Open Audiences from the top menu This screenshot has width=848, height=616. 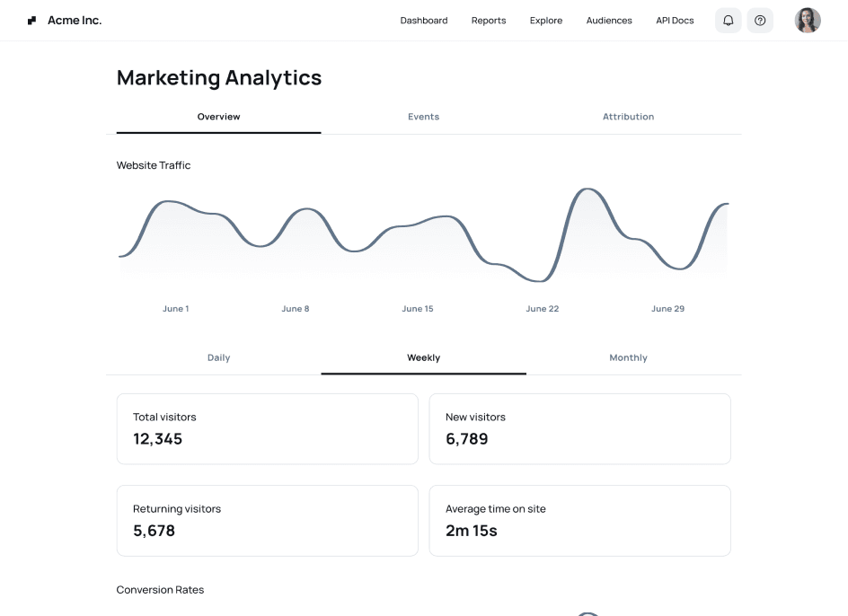point(608,21)
